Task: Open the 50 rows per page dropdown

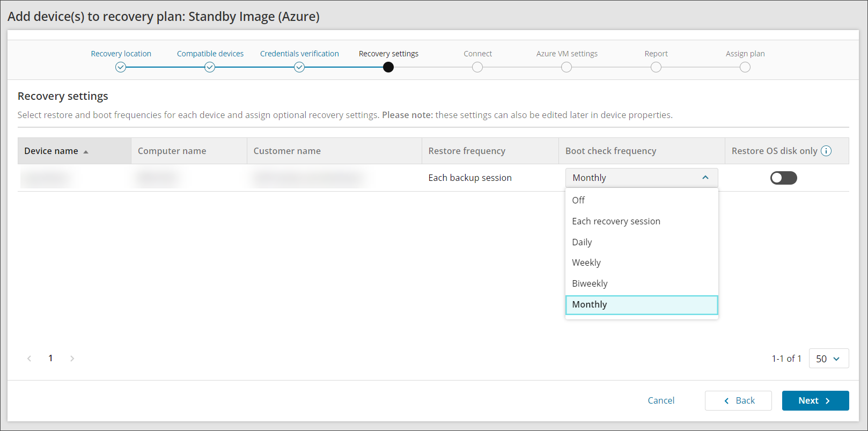Action: pos(829,359)
